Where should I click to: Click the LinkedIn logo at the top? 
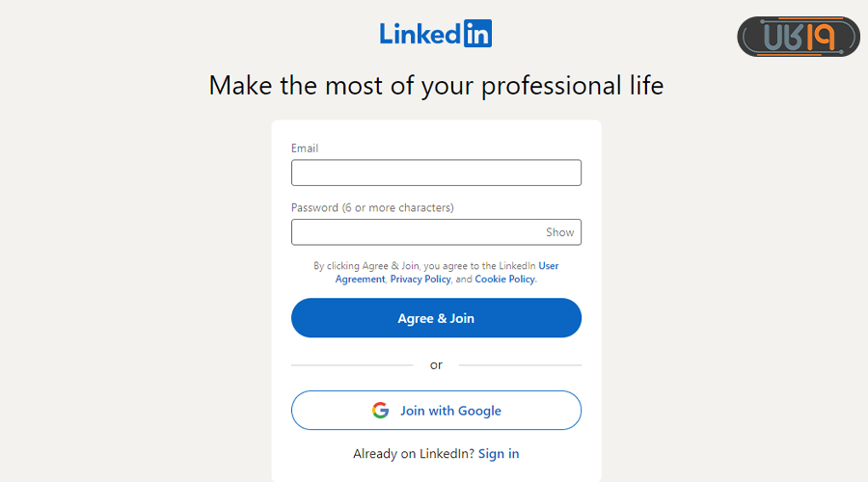435,34
